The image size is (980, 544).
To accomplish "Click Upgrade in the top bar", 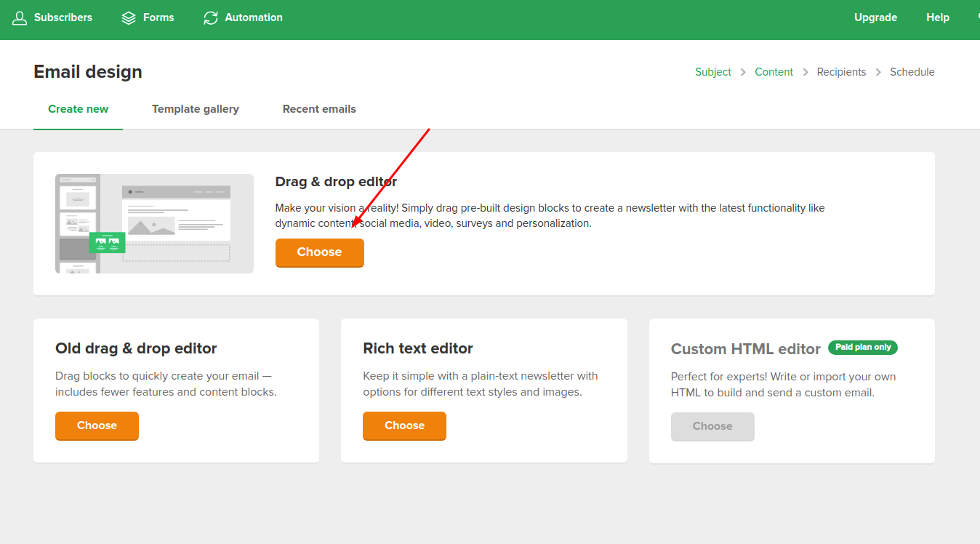I will point(875,17).
